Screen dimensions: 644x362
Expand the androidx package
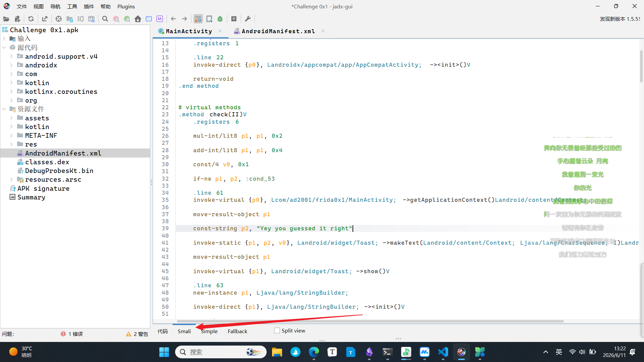tap(11, 65)
